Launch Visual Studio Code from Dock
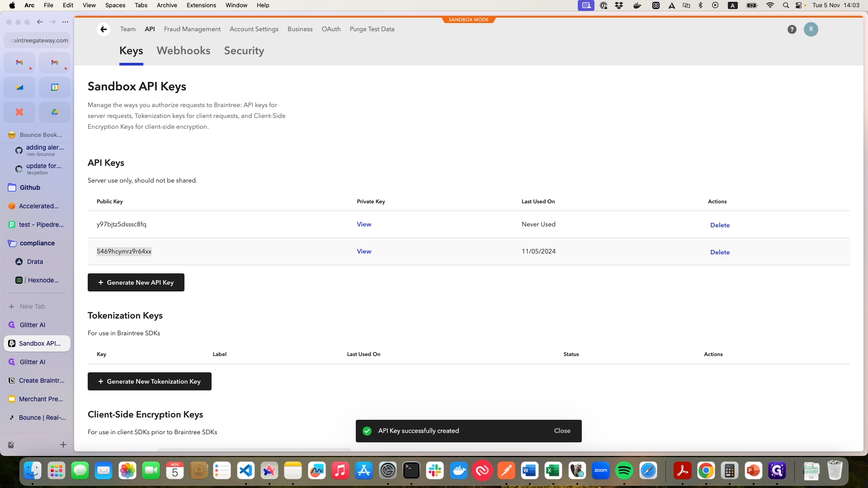This screenshot has width=868, height=488. tap(245, 471)
